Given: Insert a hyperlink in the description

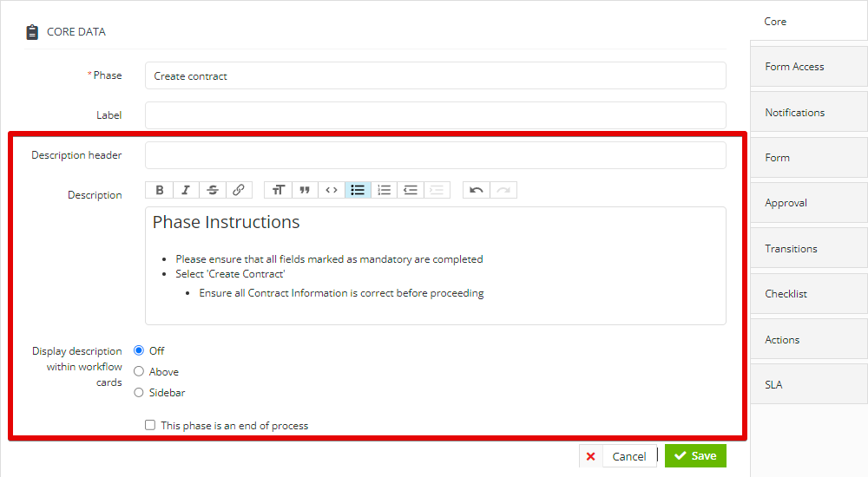Looking at the screenshot, I should point(239,190).
